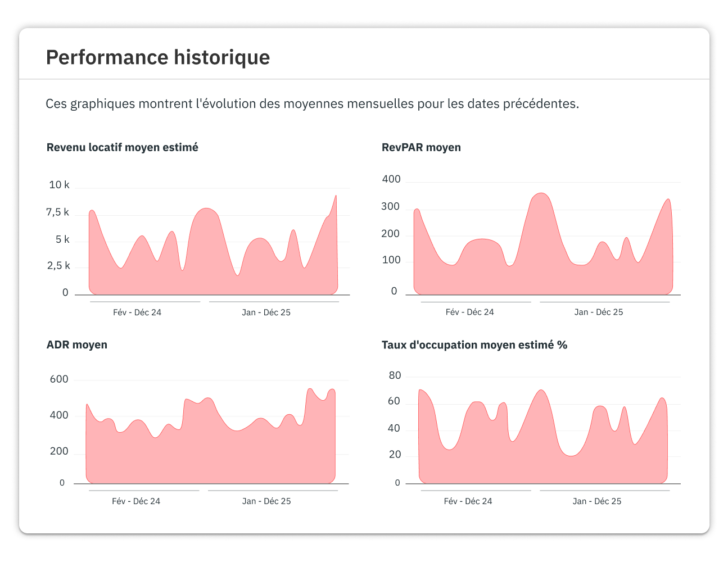Select the "Revenu locatif moyen estimé" chart title
Screen dimensions: 728x562
coord(123,147)
